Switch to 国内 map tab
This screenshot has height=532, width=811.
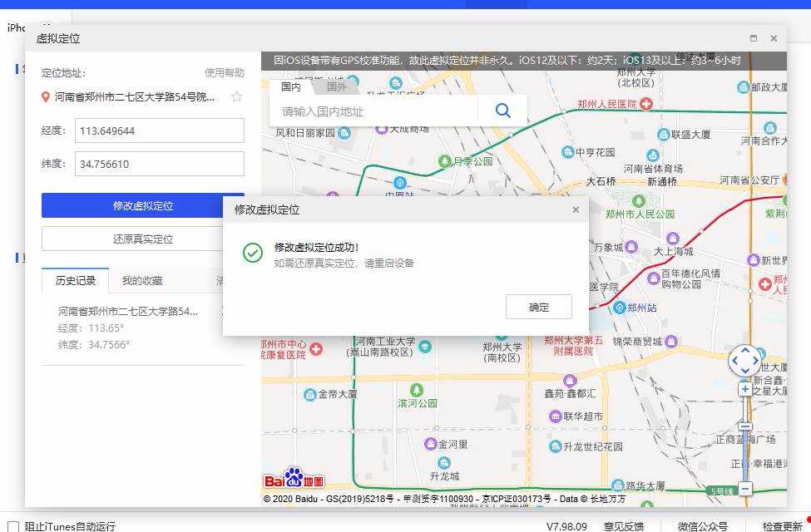tap(290, 86)
